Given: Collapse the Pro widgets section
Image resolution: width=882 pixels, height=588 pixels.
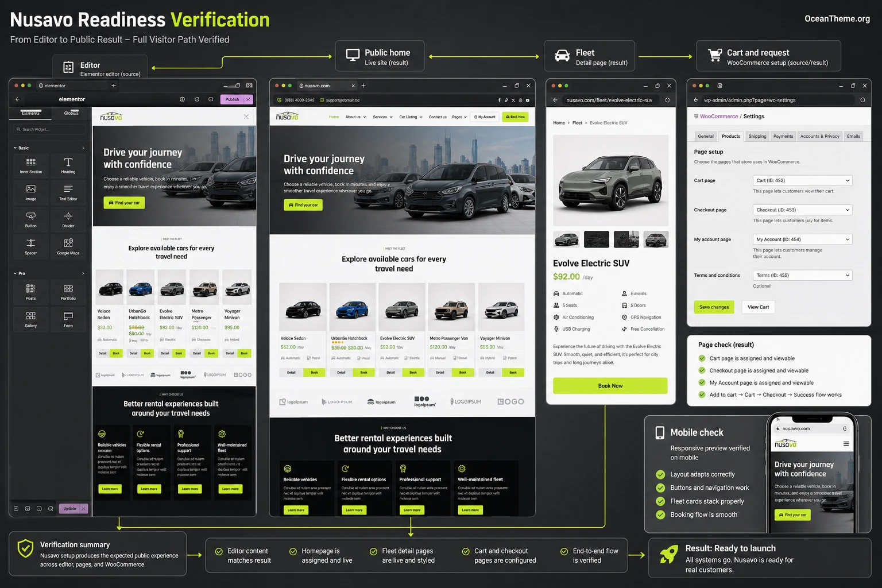Looking at the screenshot, I should [x=49, y=273].
